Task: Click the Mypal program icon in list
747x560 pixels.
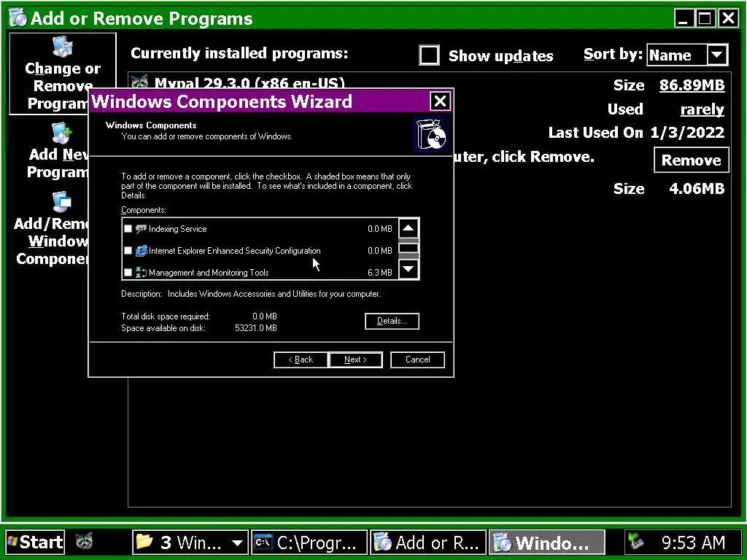Action: pos(139,82)
